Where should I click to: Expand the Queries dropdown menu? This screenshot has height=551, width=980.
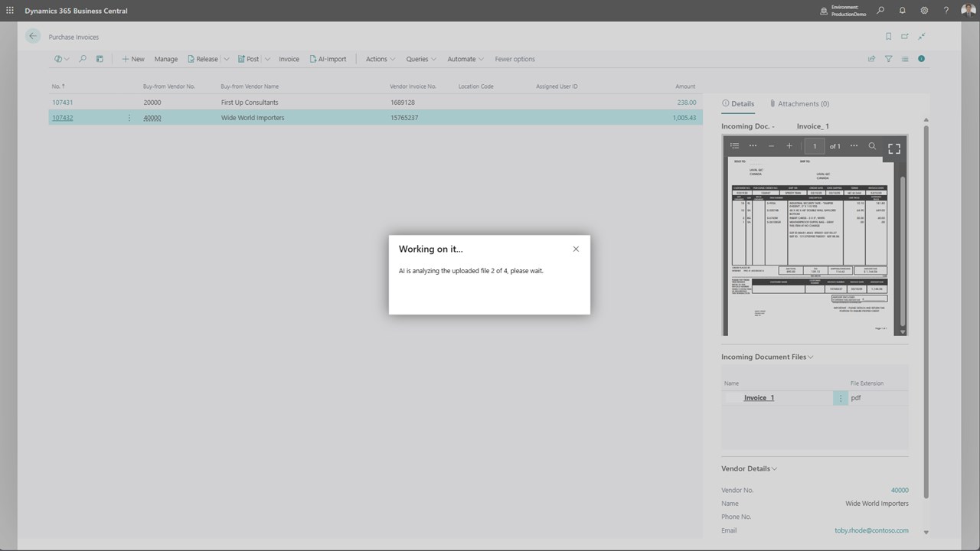421,59
